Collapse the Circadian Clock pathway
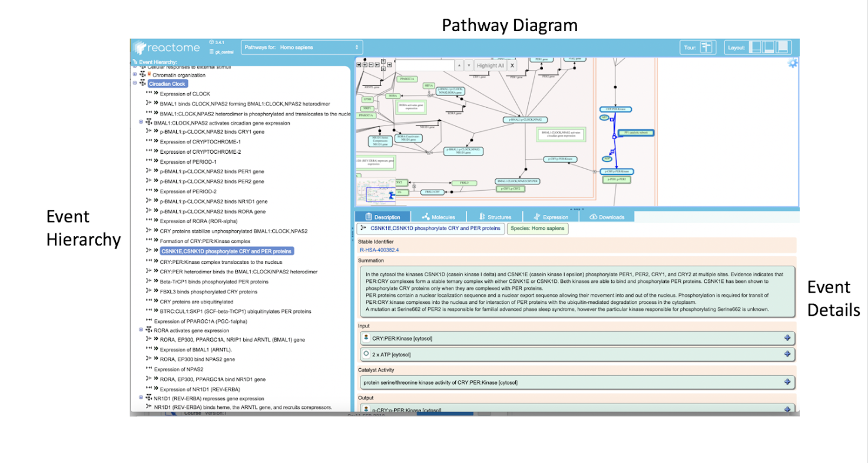This screenshot has width=868, height=463. point(135,84)
